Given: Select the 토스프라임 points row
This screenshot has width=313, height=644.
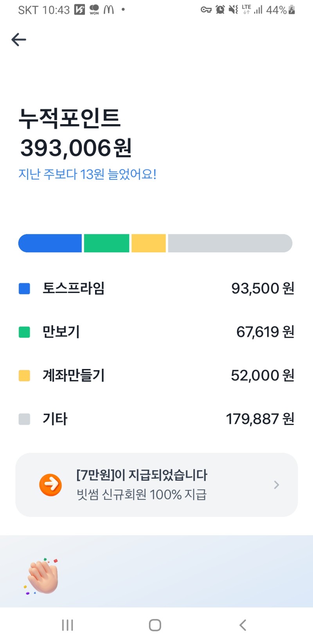Looking at the screenshot, I should coord(156,289).
